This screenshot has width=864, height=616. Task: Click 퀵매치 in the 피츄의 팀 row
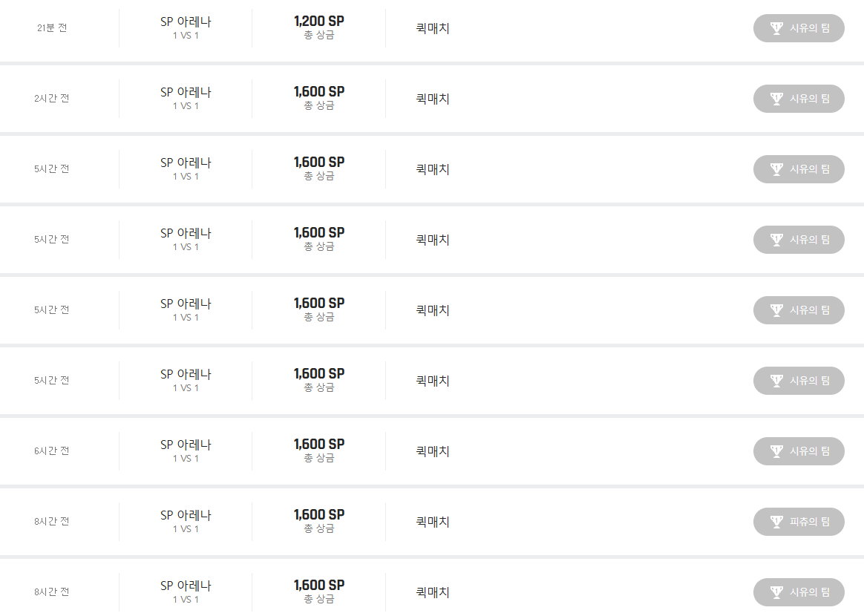(433, 522)
